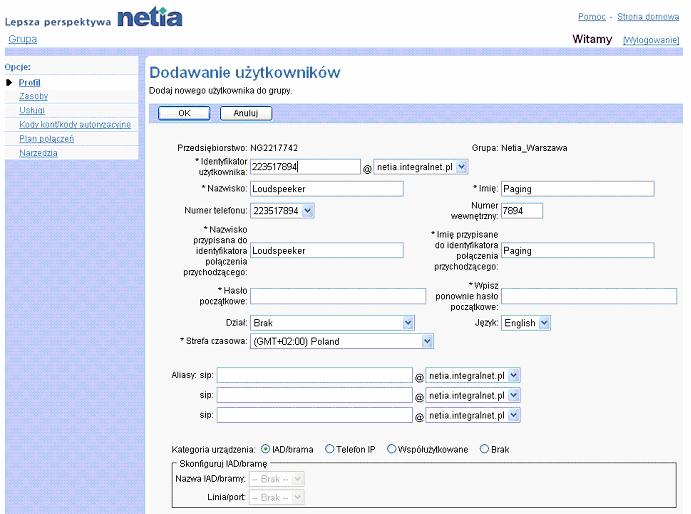
Task: Click the second sip alias field
Action: click(315, 395)
